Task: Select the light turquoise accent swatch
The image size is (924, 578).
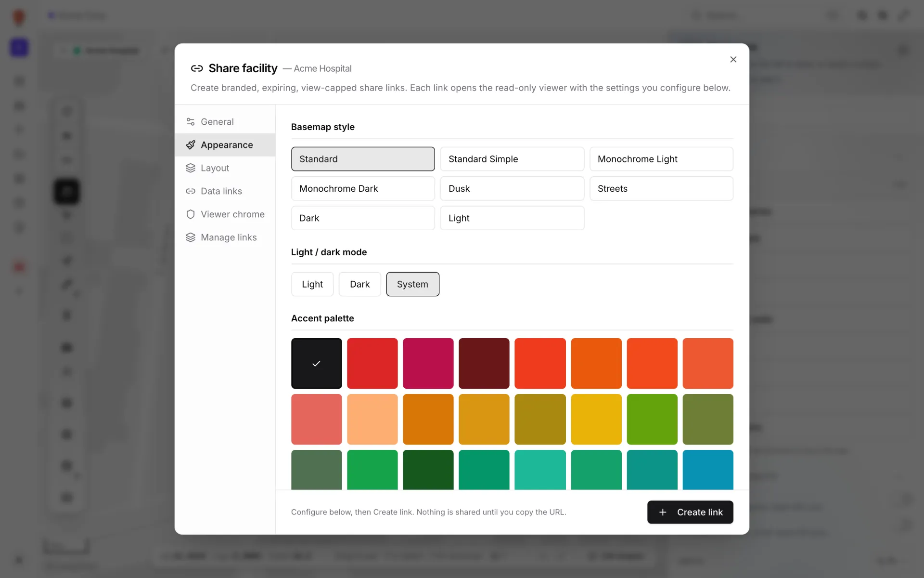Action: 539,470
